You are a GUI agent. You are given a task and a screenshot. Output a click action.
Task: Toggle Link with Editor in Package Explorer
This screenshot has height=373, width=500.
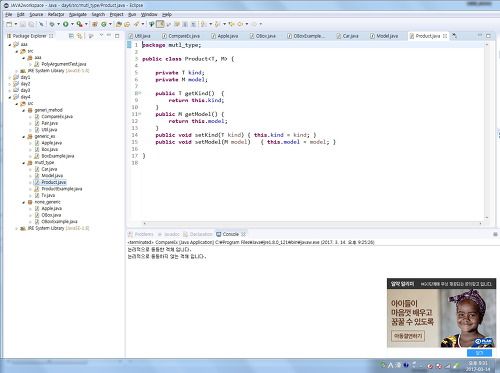coord(79,36)
